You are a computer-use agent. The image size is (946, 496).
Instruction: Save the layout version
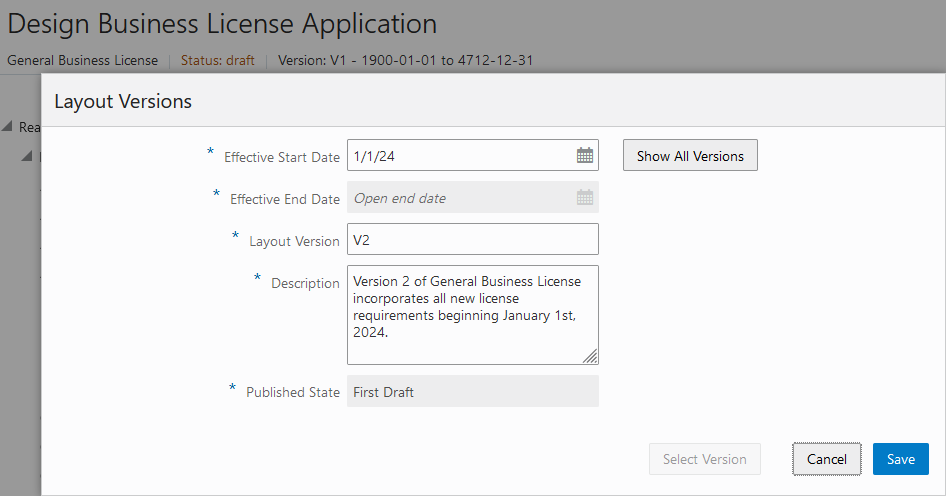pos(900,459)
